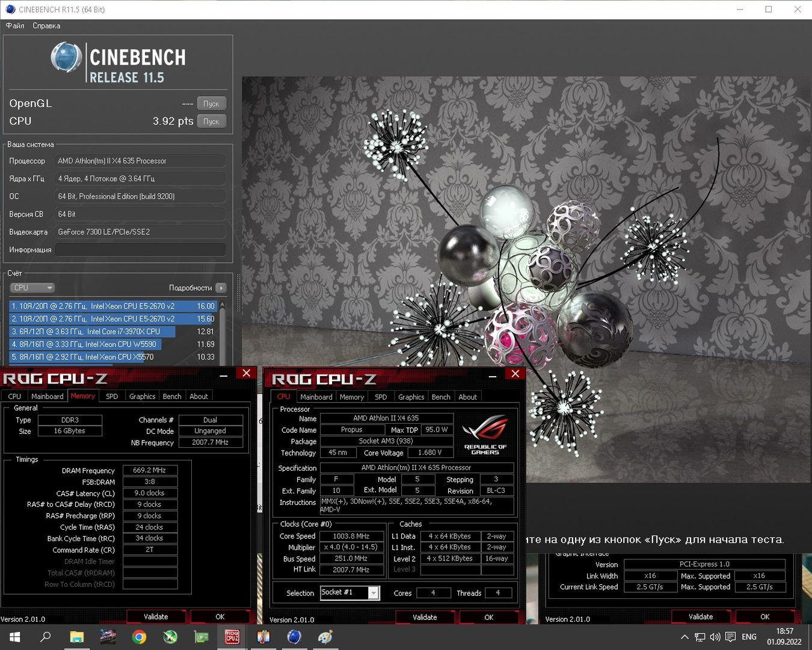Screen dimensions: 812x650
Task: Open volume control tray icon
Action: click(x=715, y=637)
